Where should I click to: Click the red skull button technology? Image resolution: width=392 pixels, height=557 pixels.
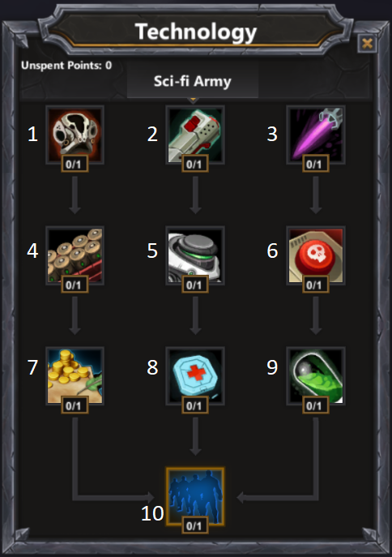tap(316, 255)
